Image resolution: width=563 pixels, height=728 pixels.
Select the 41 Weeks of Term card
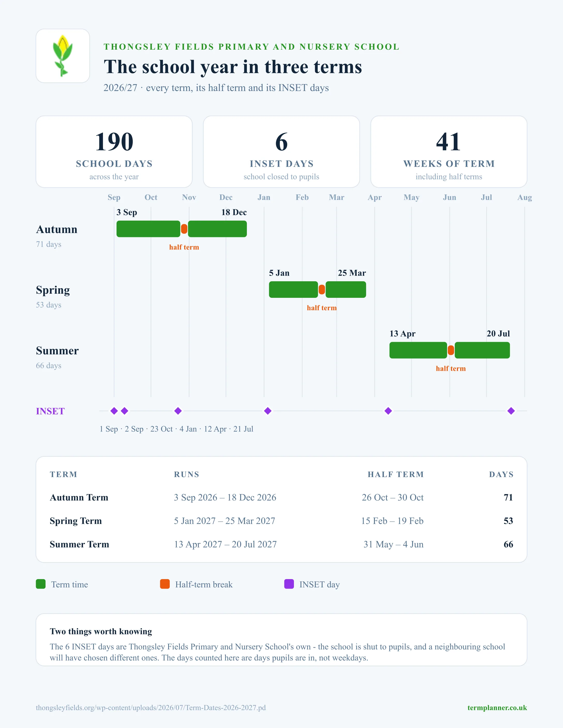[x=449, y=152]
